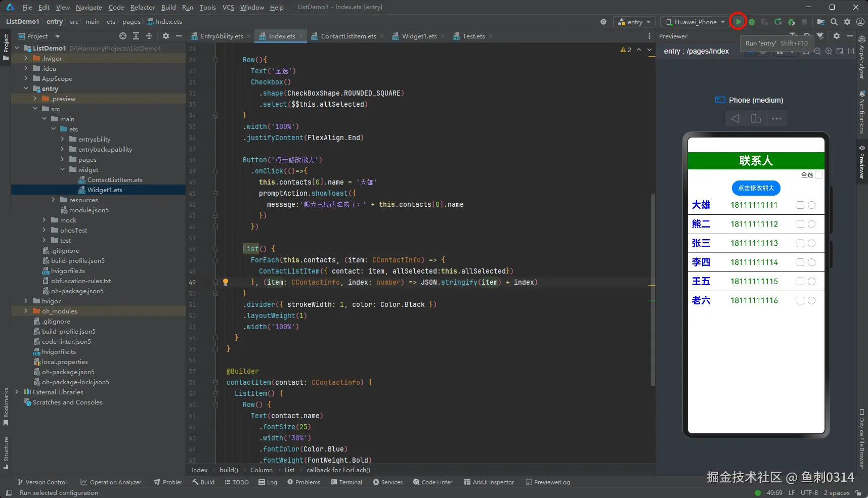Run the 'entry' configuration with green play button

tap(739, 22)
